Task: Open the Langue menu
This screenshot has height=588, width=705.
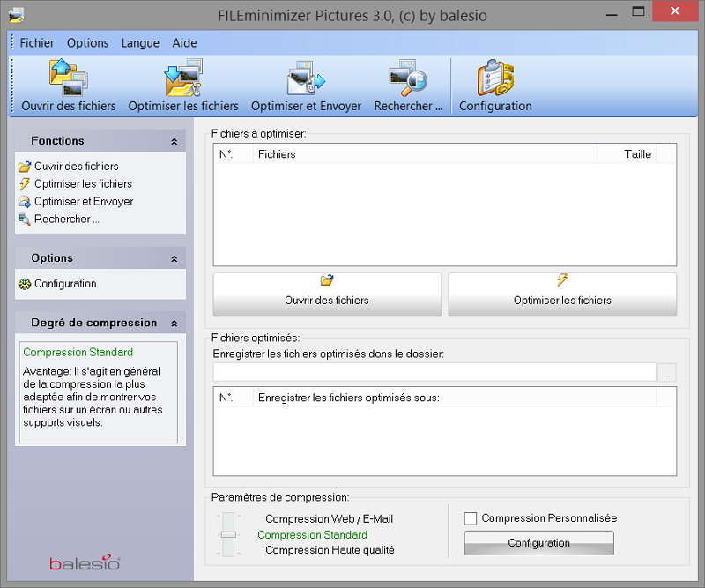Action: point(140,42)
